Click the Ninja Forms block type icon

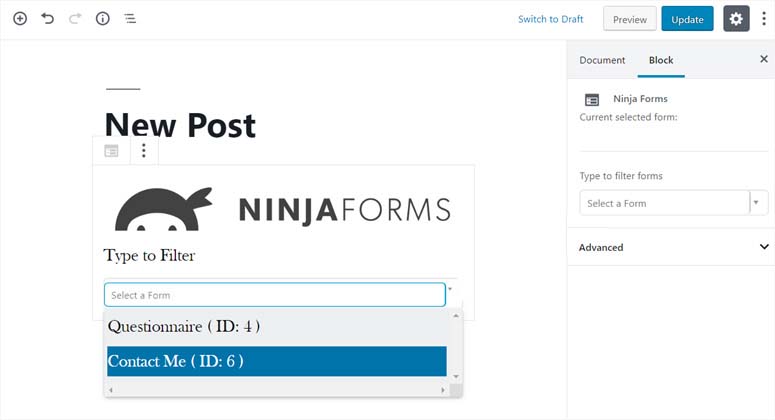click(111, 151)
